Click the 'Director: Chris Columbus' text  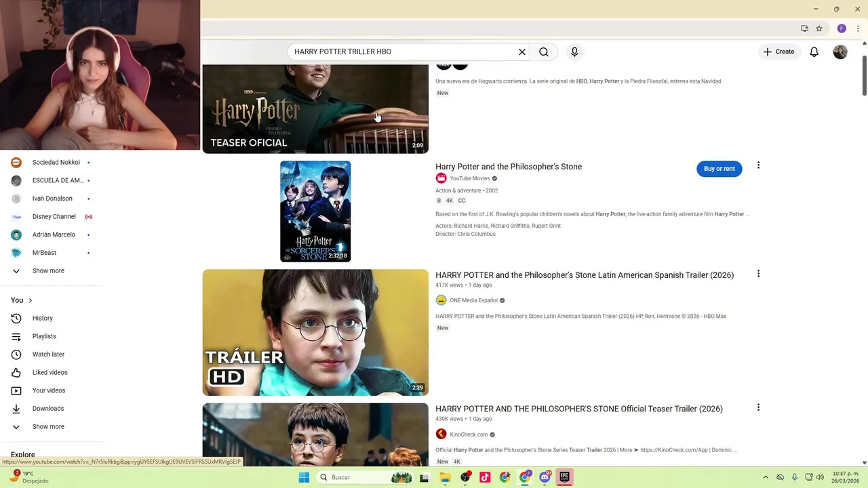coord(465,234)
